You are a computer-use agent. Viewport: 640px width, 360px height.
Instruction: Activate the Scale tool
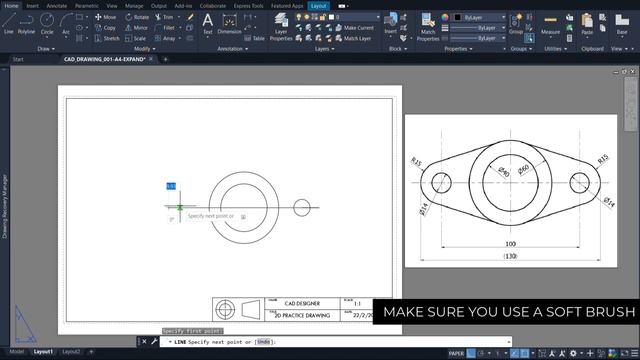[136, 38]
